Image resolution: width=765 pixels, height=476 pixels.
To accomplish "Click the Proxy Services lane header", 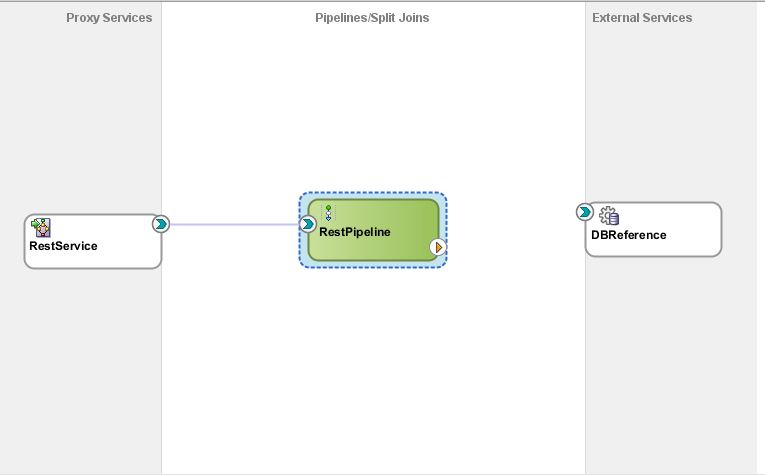I will click(x=109, y=18).
